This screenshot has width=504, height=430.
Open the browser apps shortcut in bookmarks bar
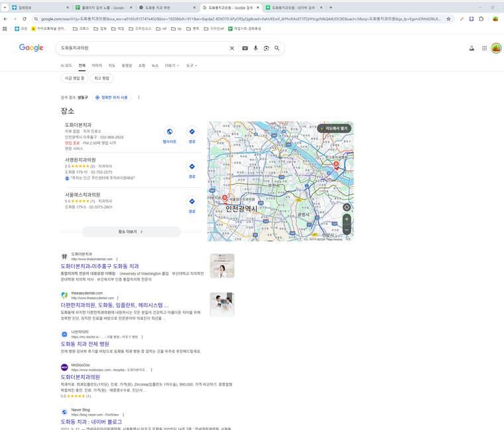[5, 29]
